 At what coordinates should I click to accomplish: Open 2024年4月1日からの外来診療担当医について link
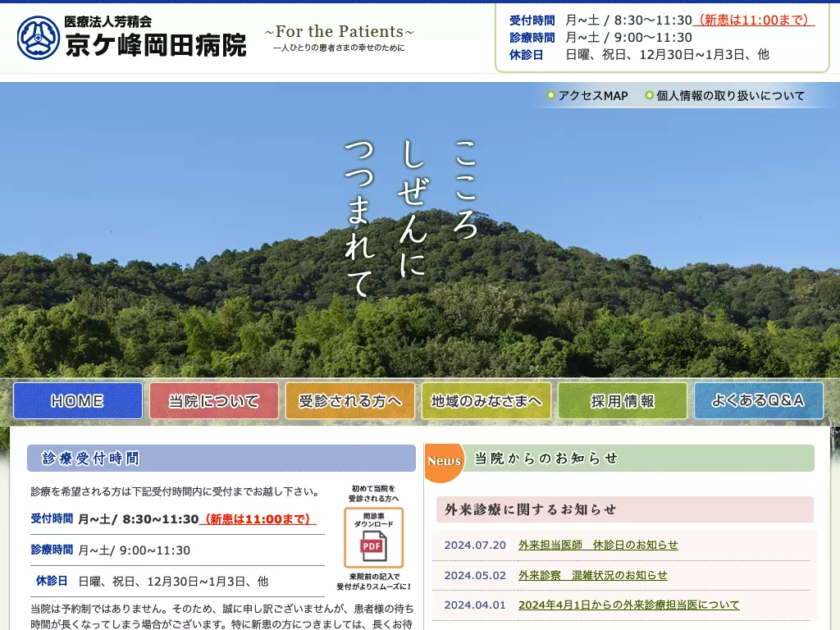pos(628,605)
